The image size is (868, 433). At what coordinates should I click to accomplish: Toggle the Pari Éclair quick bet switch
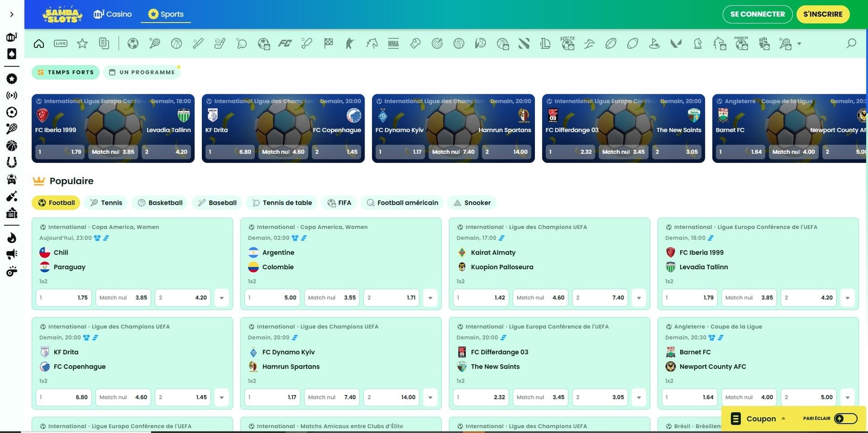pyautogui.click(x=845, y=418)
